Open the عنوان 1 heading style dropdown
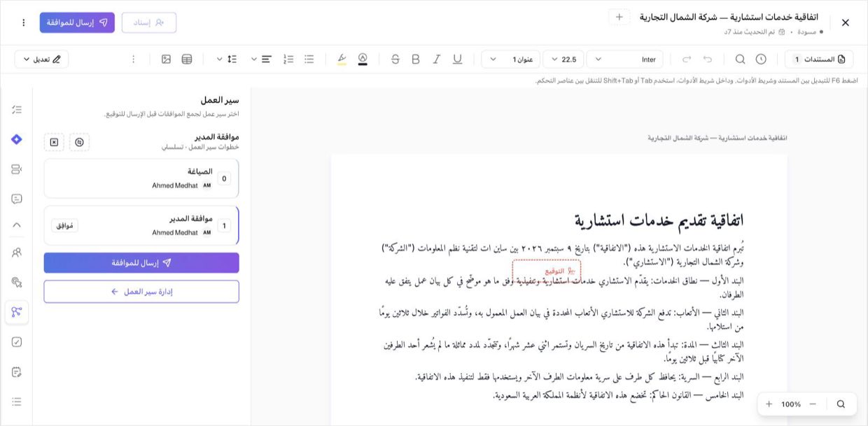Screen dimensions: 868x426 pos(510,59)
